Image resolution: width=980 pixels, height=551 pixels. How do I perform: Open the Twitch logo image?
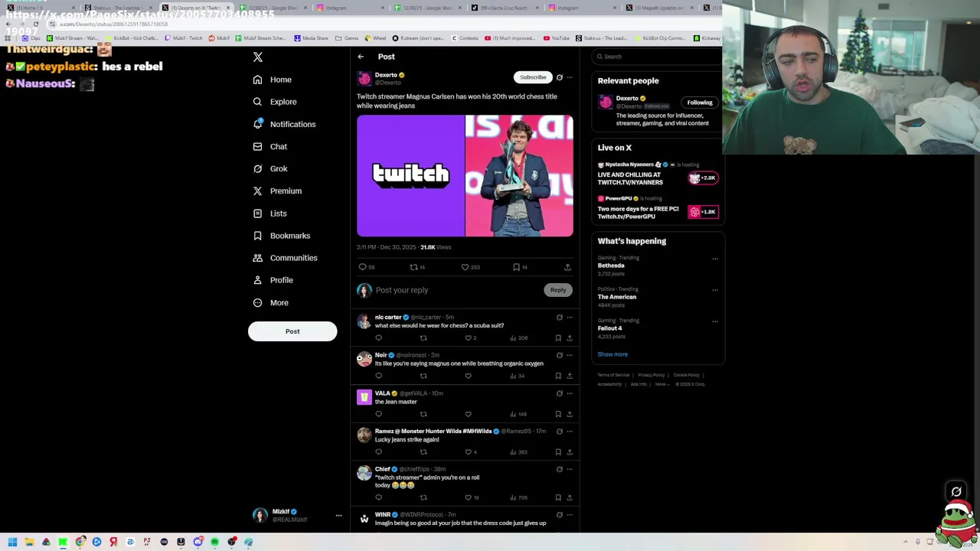point(410,176)
